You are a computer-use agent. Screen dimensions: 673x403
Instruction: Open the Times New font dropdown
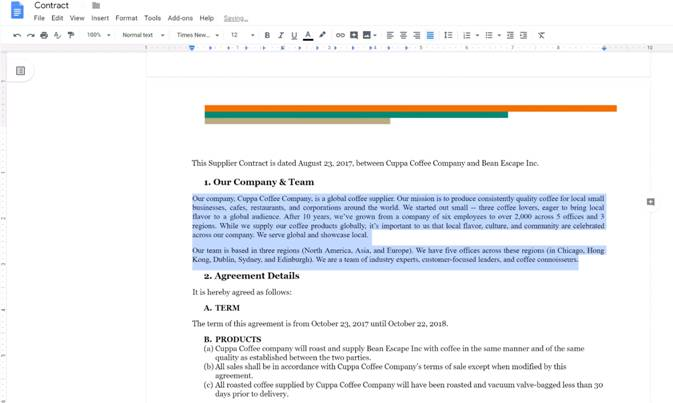click(x=198, y=35)
